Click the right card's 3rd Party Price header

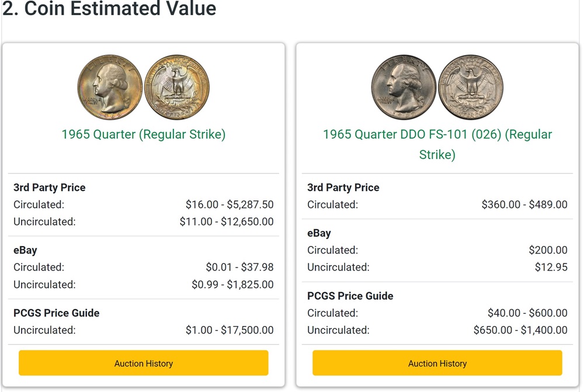point(343,188)
